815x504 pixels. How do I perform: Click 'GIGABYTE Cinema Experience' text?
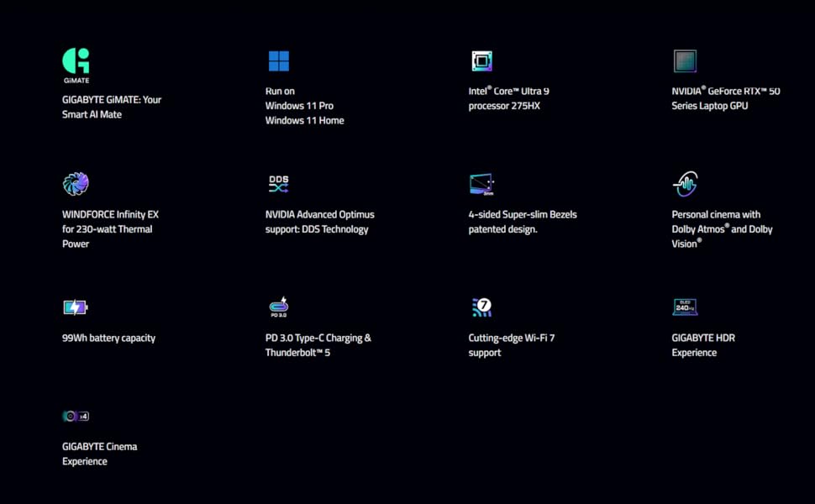coord(99,454)
